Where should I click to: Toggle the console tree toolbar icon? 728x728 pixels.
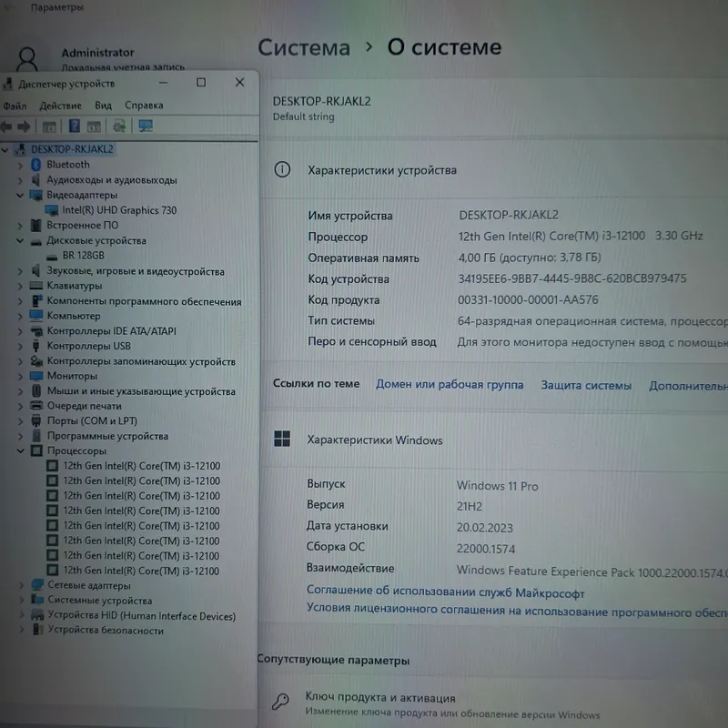[49, 126]
